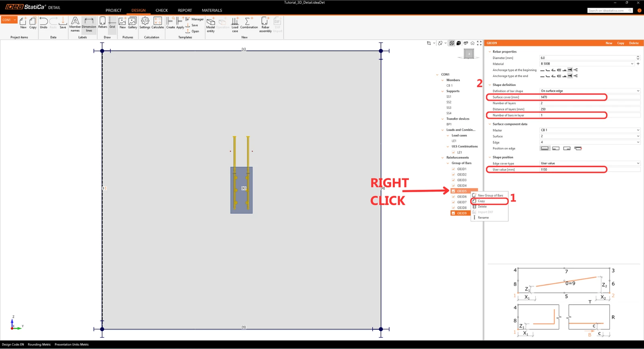Open calculation Settings
The image size is (644, 349).
coord(145,23)
